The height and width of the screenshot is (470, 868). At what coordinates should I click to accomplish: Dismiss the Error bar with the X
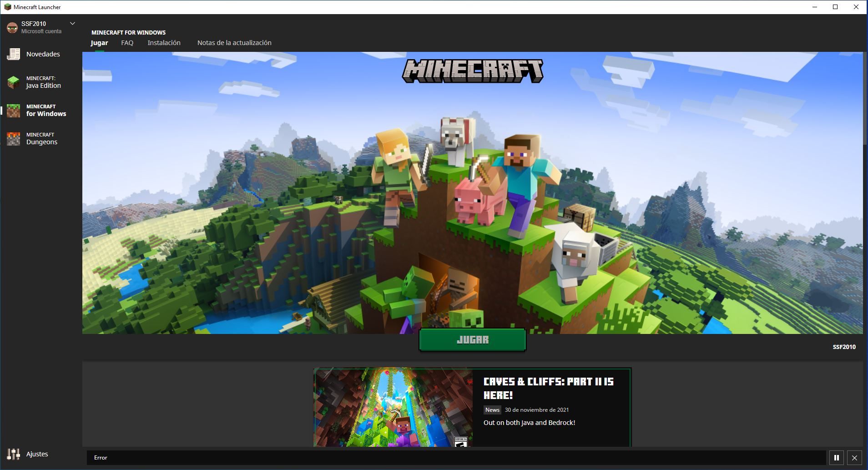coord(854,458)
